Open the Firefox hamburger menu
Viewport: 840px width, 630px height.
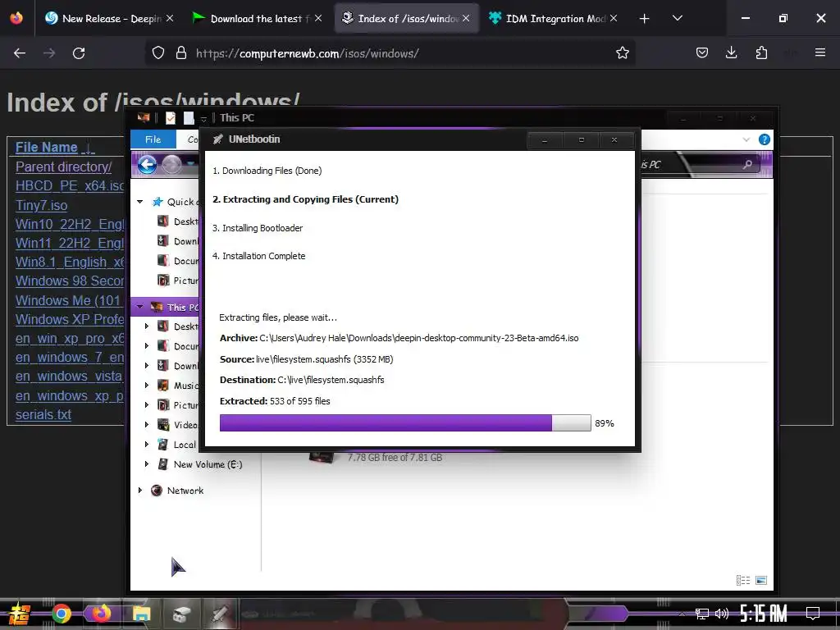click(819, 52)
